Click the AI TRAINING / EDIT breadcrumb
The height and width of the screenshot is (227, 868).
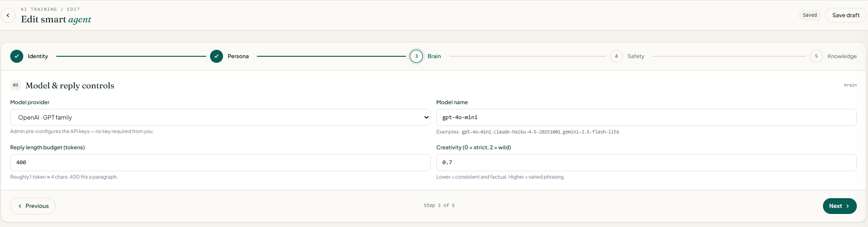pos(50,9)
